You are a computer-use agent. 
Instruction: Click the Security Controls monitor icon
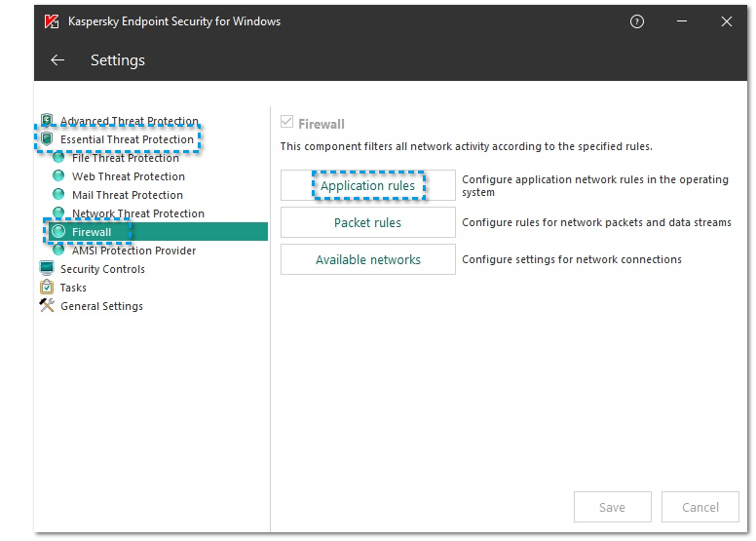[x=47, y=269]
